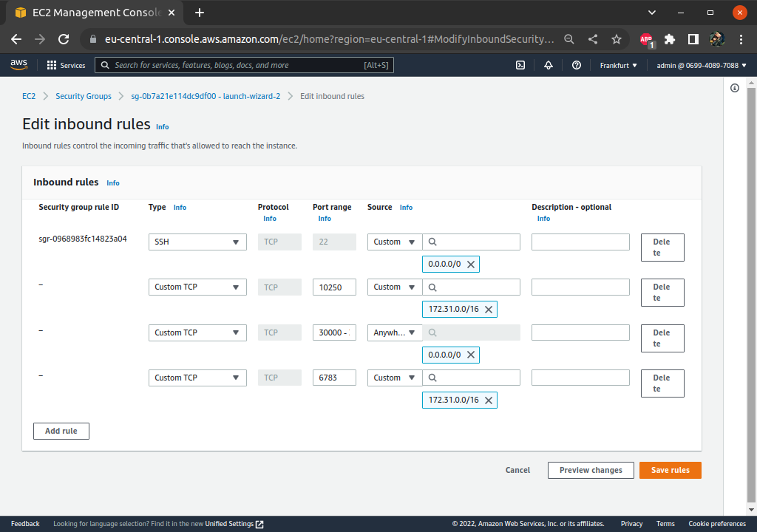The image size is (757, 532).
Task: Open the AWS help question-mark icon
Action: [x=577, y=65]
